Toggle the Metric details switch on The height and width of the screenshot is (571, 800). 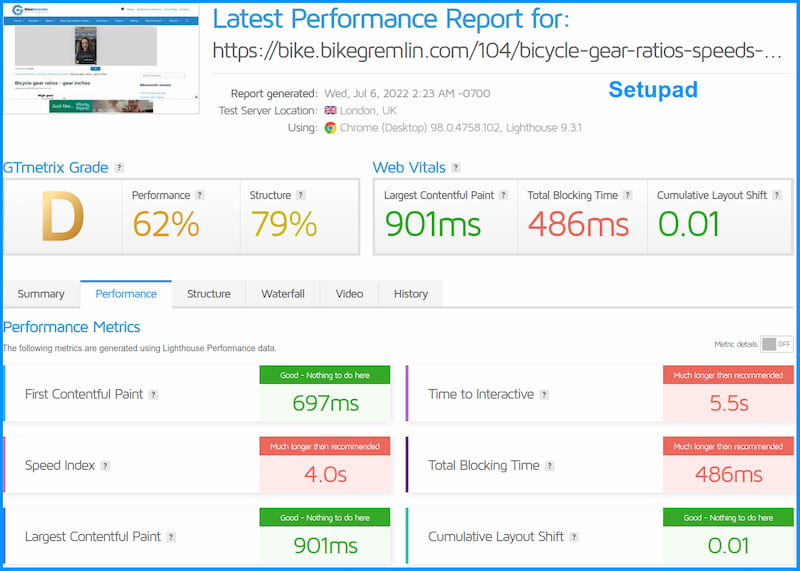point(777,344)
